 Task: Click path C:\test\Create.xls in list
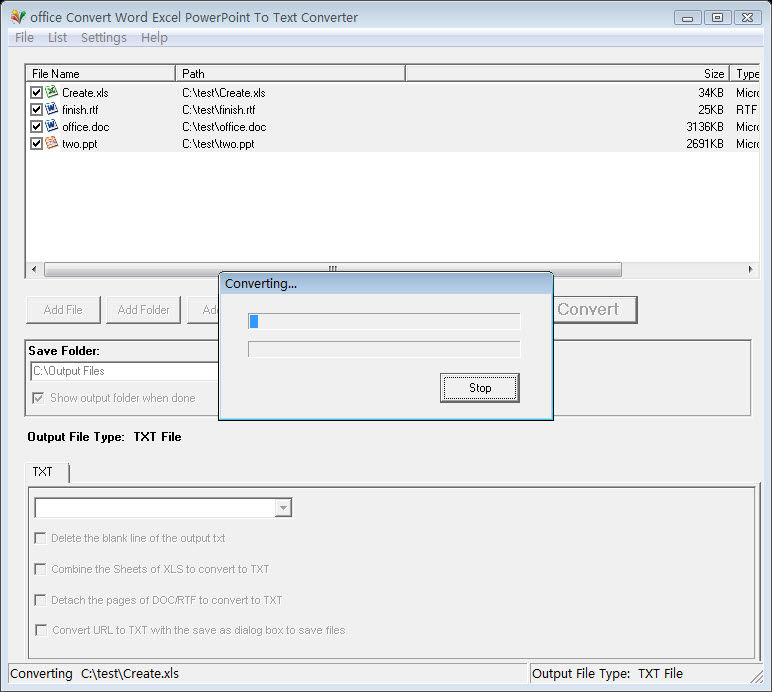(224, 93)
